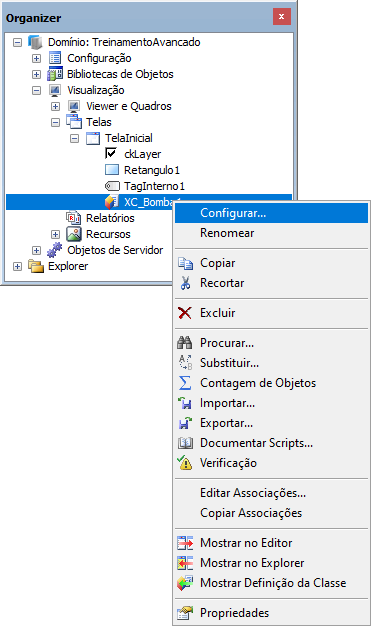The width and height of the screenshot is (371, 626).
Task: Expand the Objetos de Servidor node
Action: (36, 250)
